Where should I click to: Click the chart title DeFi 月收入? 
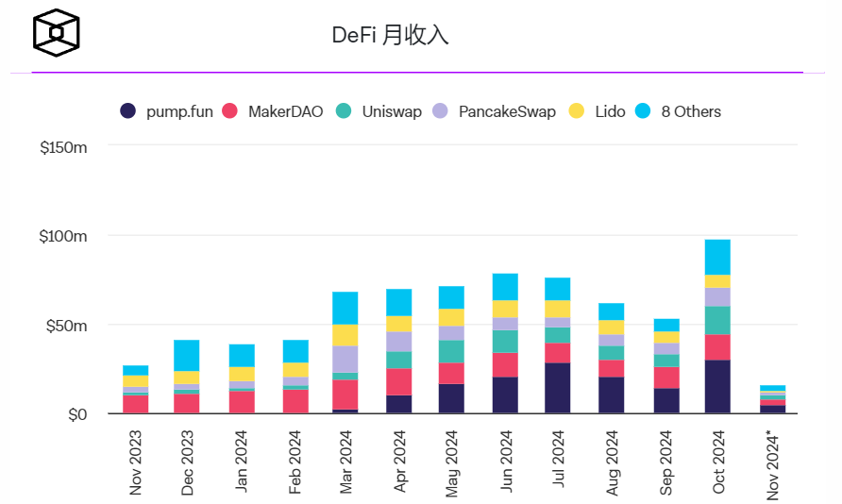(391, 36)
